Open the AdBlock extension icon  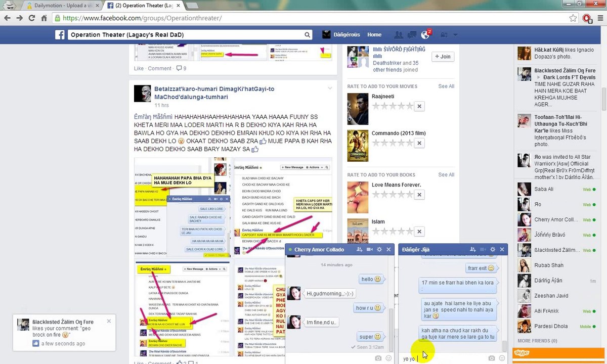coord(587,18)
